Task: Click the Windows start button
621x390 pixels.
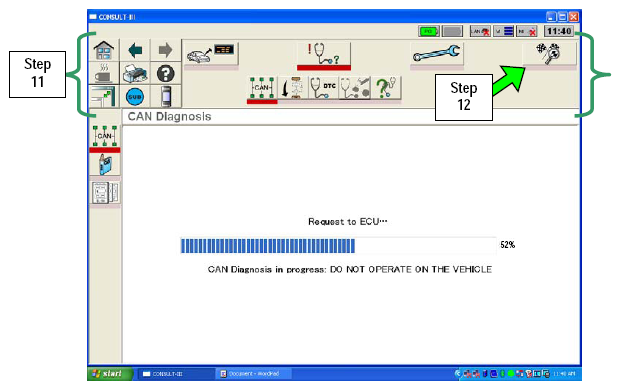Action: pos(110,373)
